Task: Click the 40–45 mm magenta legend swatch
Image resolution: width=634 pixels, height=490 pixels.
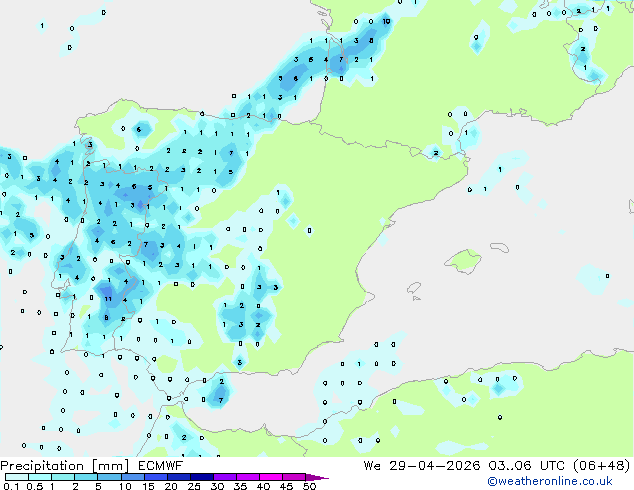Action: 271,477
